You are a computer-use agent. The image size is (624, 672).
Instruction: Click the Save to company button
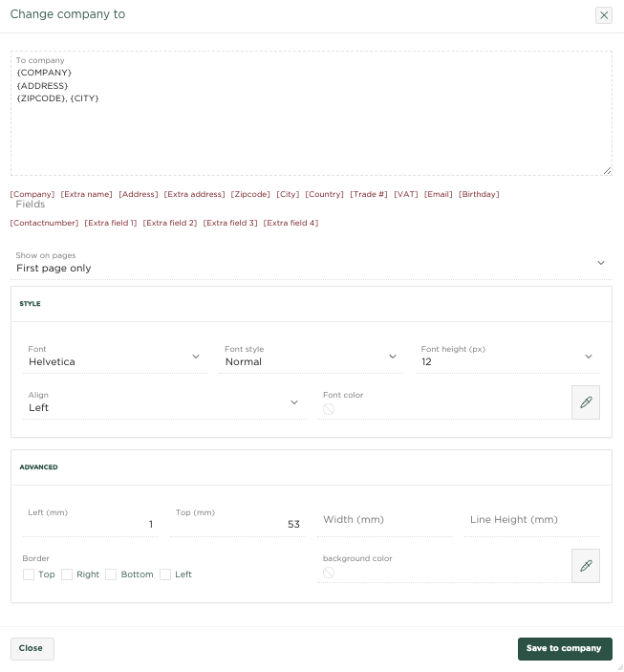564,648
